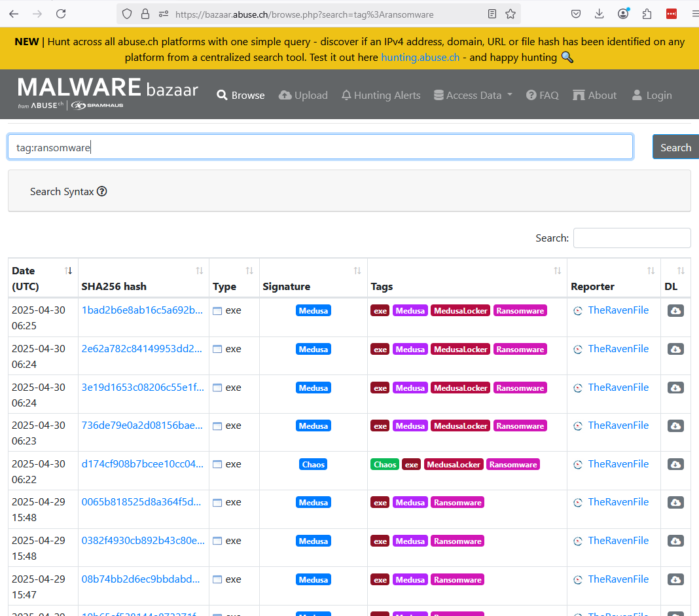Open the tracking protection shield icon

pyautogui.click(x=127, y=14)
